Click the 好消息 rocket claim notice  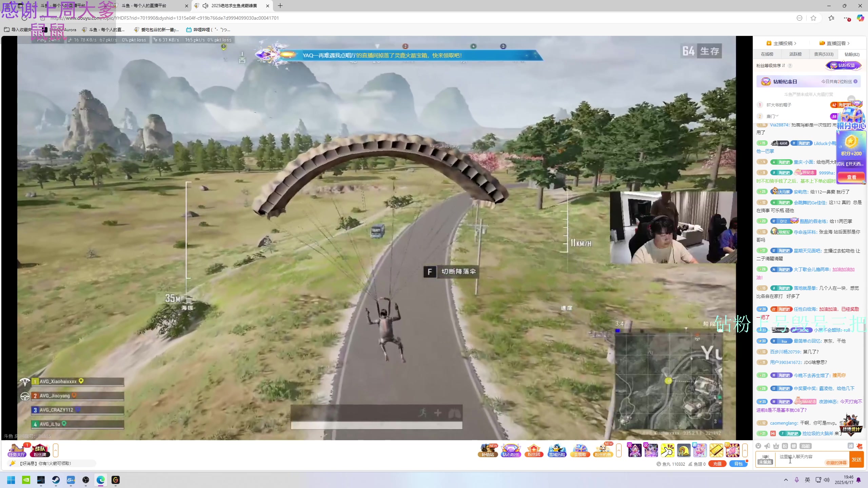tap(51, 464)
